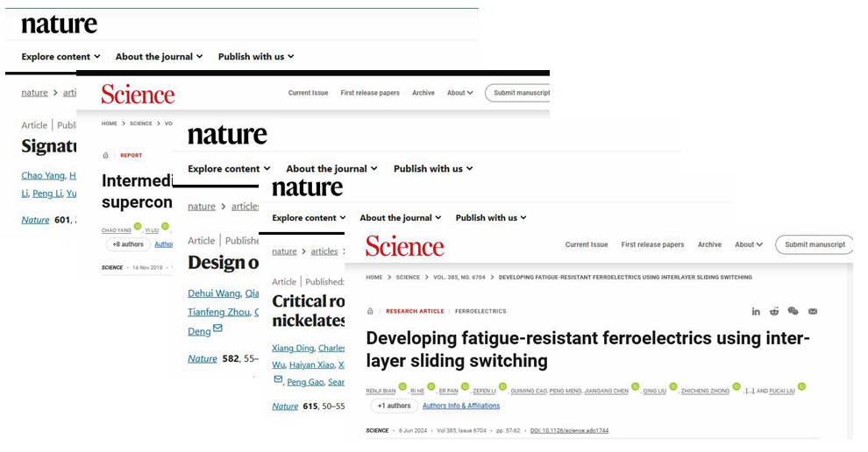Share the ferroelectrics article on LinkedIn
This screenshot has width=868, height=452.
pos(756,312)
